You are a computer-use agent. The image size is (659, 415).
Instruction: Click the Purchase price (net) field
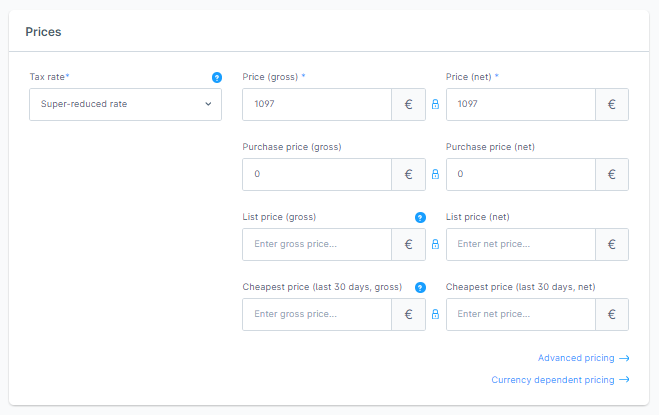pyautogui.click(x=520, y=174)
